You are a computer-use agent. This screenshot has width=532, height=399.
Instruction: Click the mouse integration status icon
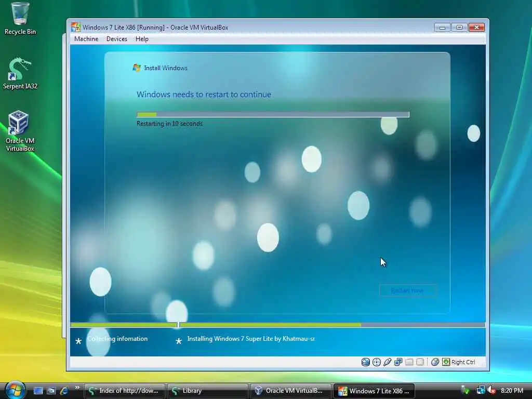pyautogui.click(x=435, y=362)
